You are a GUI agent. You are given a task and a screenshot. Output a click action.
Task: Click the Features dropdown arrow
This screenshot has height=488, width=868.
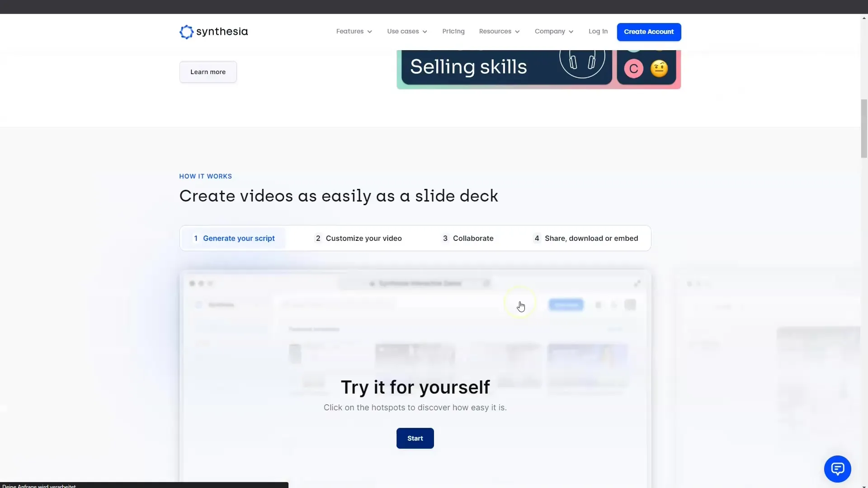coord(368,31)
